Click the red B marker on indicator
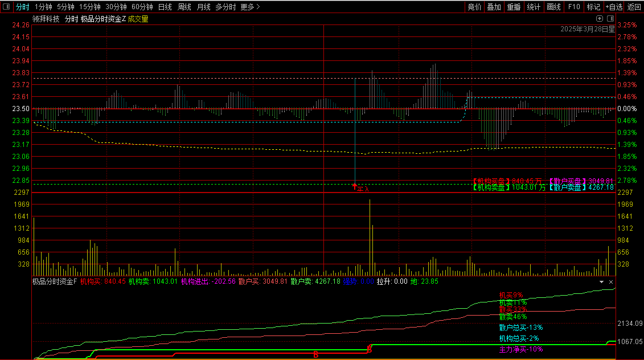This screenshot has height=360, width=644. 315,354
